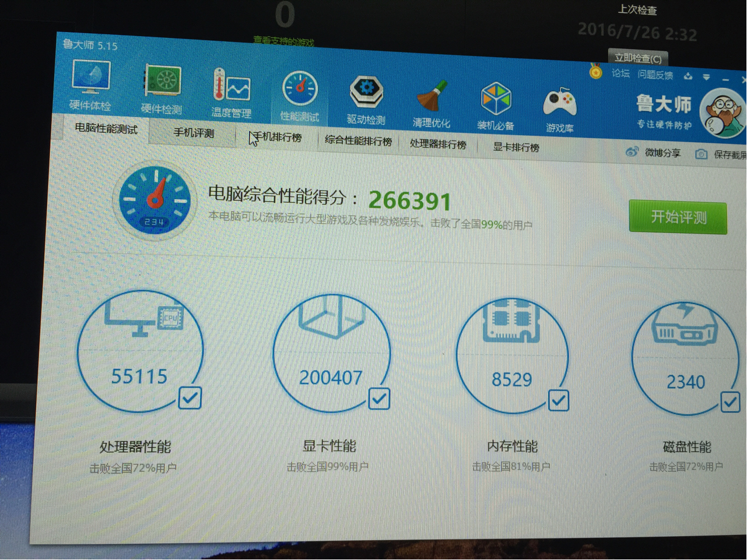Screen dimensions: 747x560
Task: Open 清理优化 cleanup broom icon
Action: coord(432,96)
